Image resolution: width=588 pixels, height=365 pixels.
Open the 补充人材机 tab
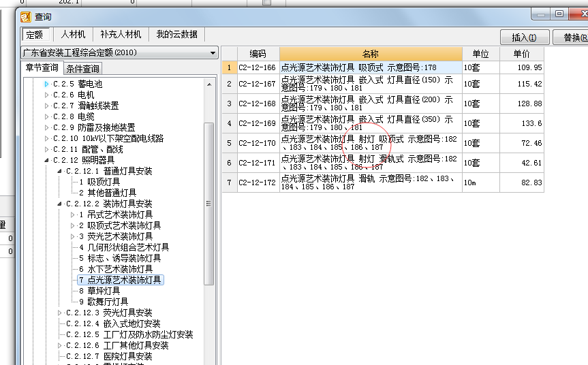coord(121,35)
